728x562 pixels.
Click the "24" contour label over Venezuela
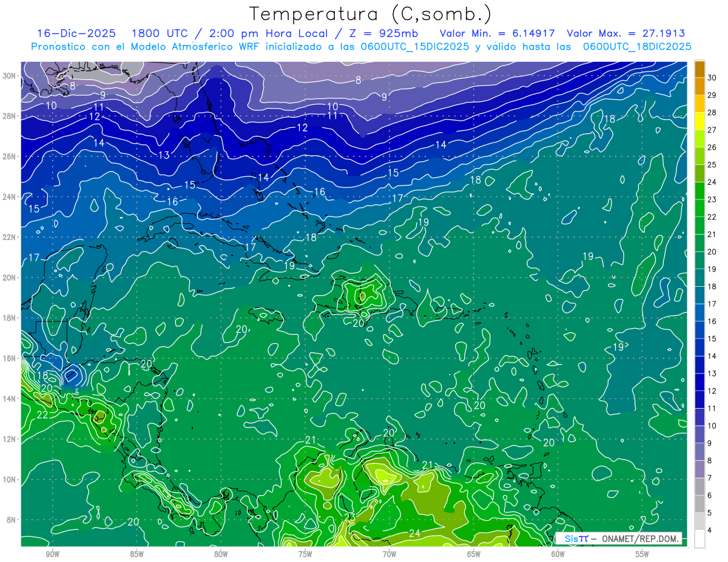tap(414, 534)
